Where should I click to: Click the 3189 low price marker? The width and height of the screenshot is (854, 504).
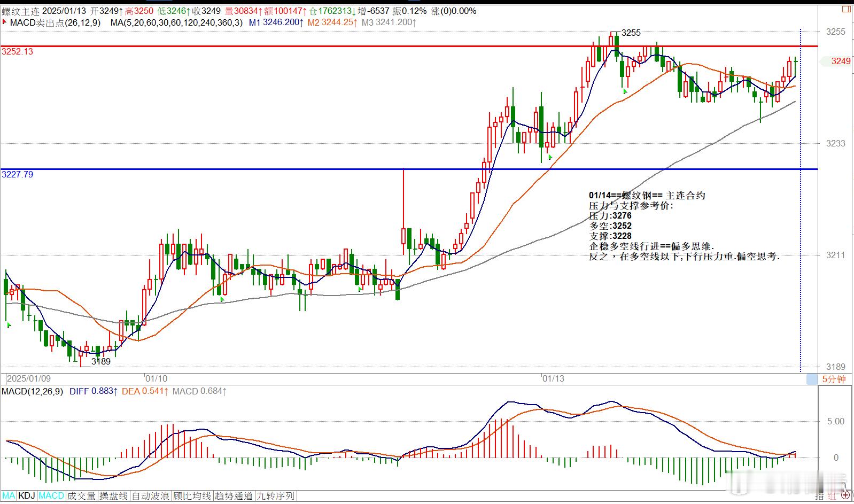101,361
